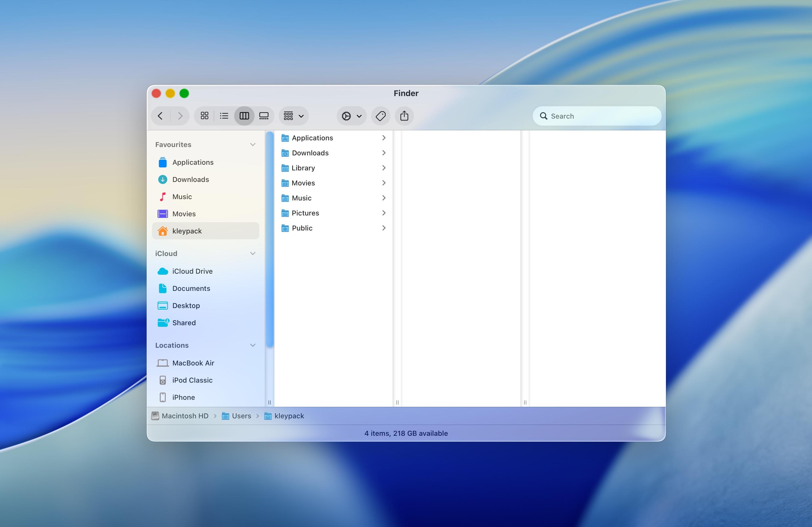The height and width of the screenshot is (527, 812).
Task: Click the status bar item count text
Action: pyautogui.click(x=406, y=433)
